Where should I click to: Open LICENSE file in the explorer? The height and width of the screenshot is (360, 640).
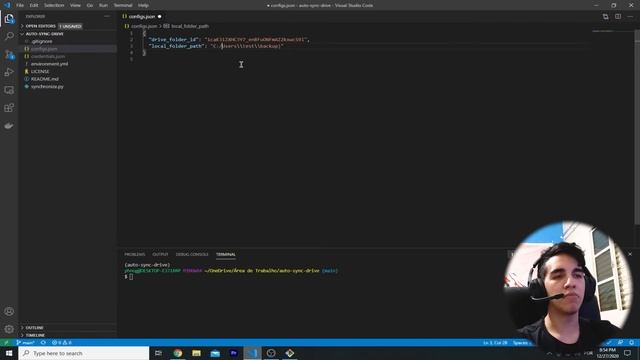(40, 71)
